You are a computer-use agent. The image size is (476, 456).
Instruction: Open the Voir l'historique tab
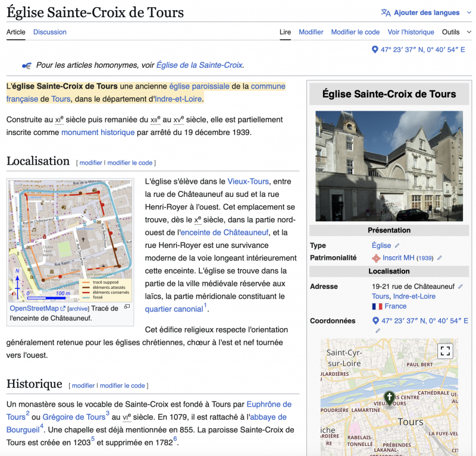click(x=411, y=32)
